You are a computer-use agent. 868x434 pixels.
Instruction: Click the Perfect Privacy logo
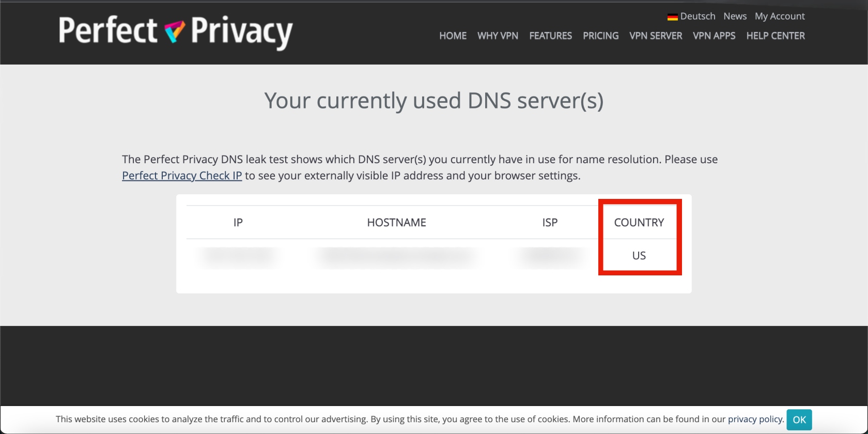click(x=176, y=32)
